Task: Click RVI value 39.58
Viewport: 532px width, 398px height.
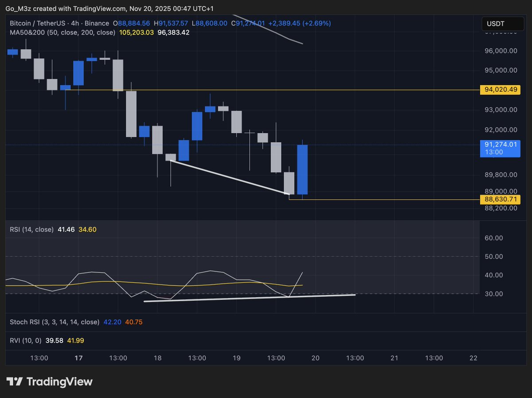Action: 53,340
